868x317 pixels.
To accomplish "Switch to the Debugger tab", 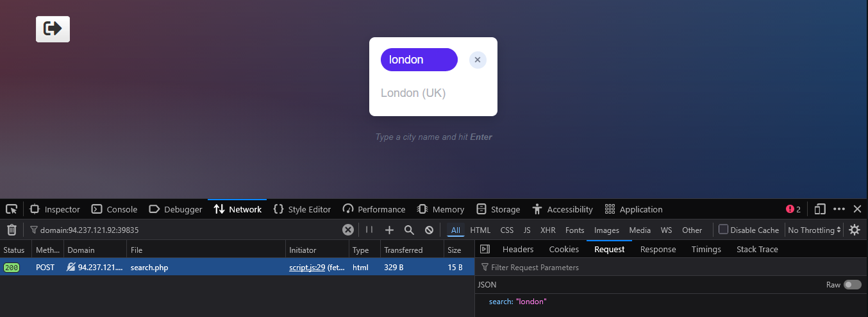I will click(x=175, y=209).
